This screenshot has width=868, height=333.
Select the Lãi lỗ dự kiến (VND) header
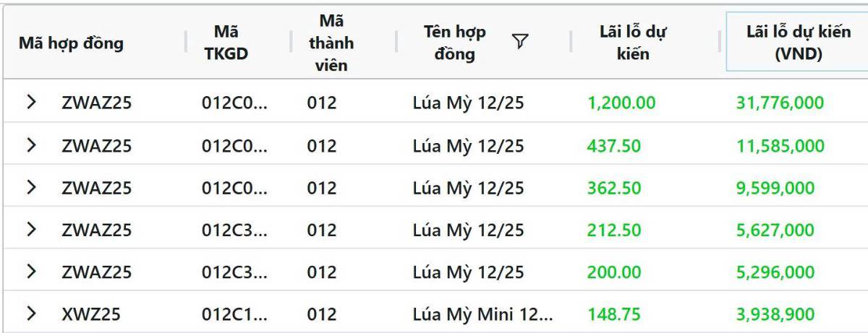tap(788, 43)
